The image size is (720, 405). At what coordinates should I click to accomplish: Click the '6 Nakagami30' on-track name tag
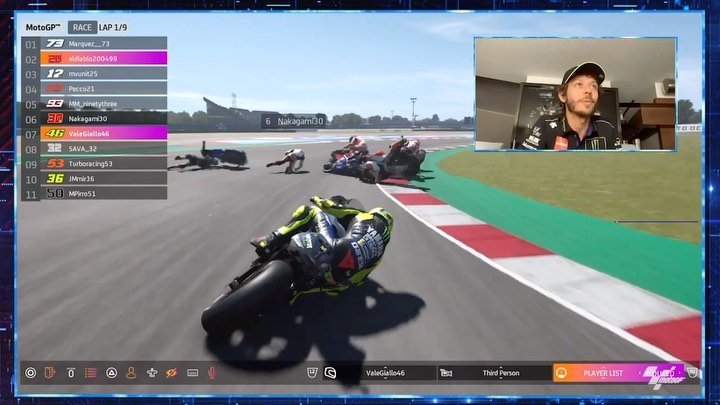(x=294, y=121)
